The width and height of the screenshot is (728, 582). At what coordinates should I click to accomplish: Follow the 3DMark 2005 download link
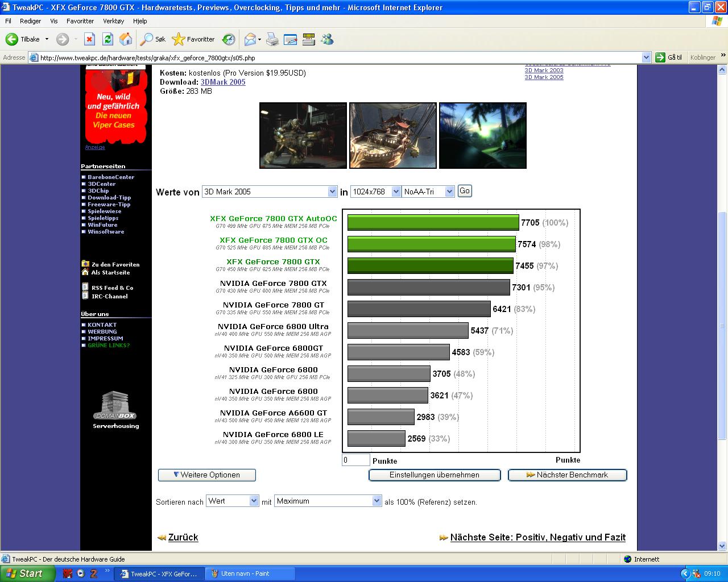pyautogui.click(x=223, y=82)
